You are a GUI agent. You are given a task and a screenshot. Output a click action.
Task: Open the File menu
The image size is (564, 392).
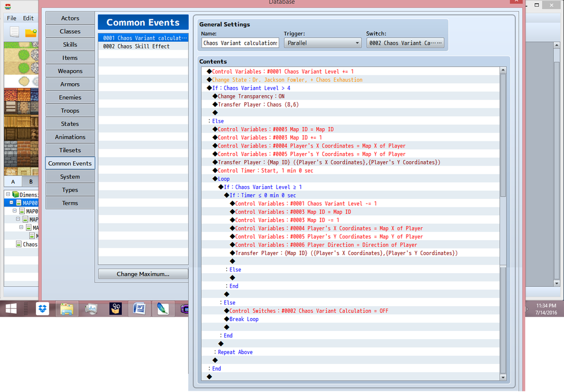tap(12, 18)
